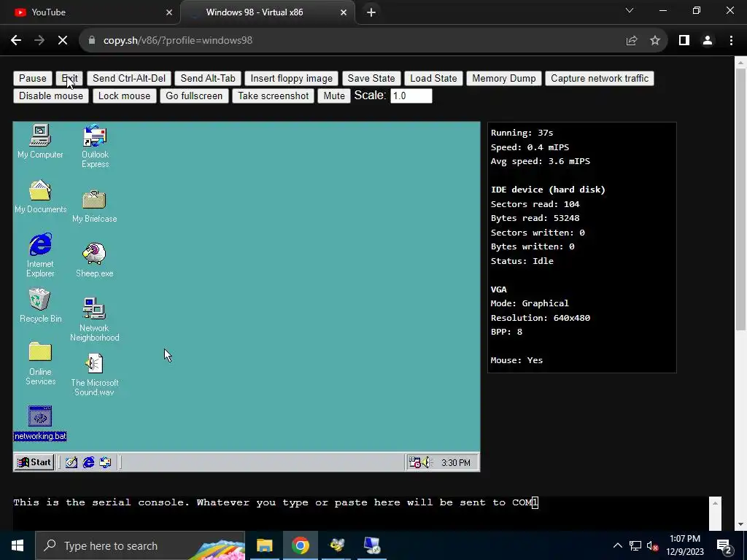Show hidden tray icons chevron

(617, 545)
